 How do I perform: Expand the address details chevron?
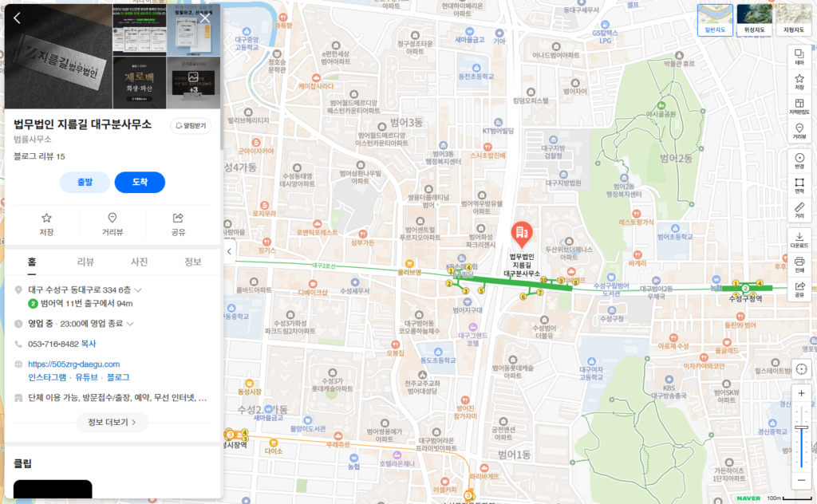pos(138,289)
